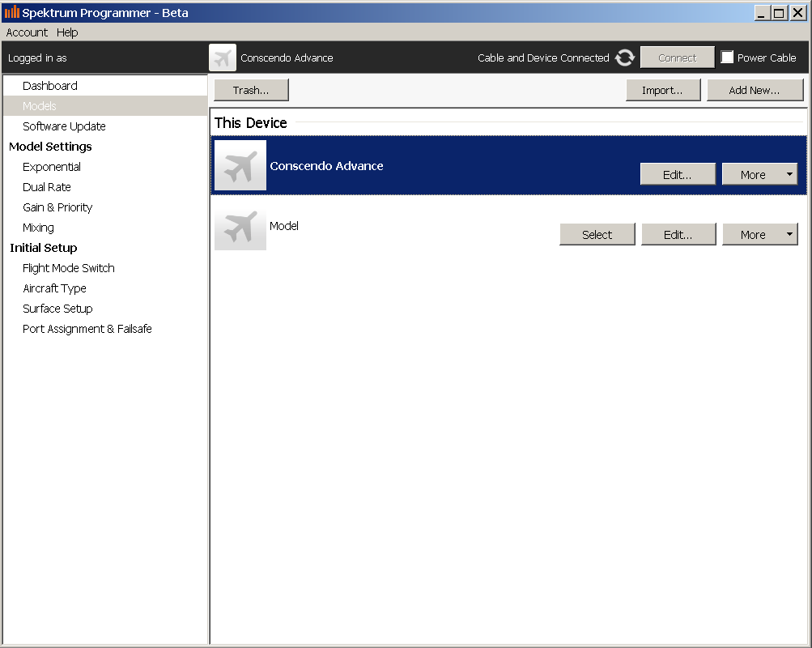Enable the Power Cable checkbox

pos(727,58)
